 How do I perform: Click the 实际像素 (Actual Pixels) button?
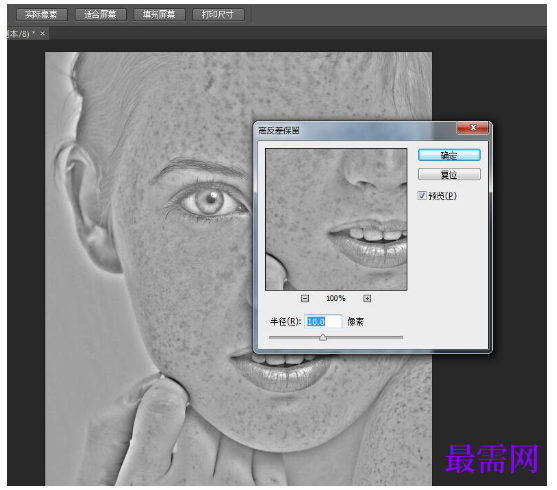[42, 15]
